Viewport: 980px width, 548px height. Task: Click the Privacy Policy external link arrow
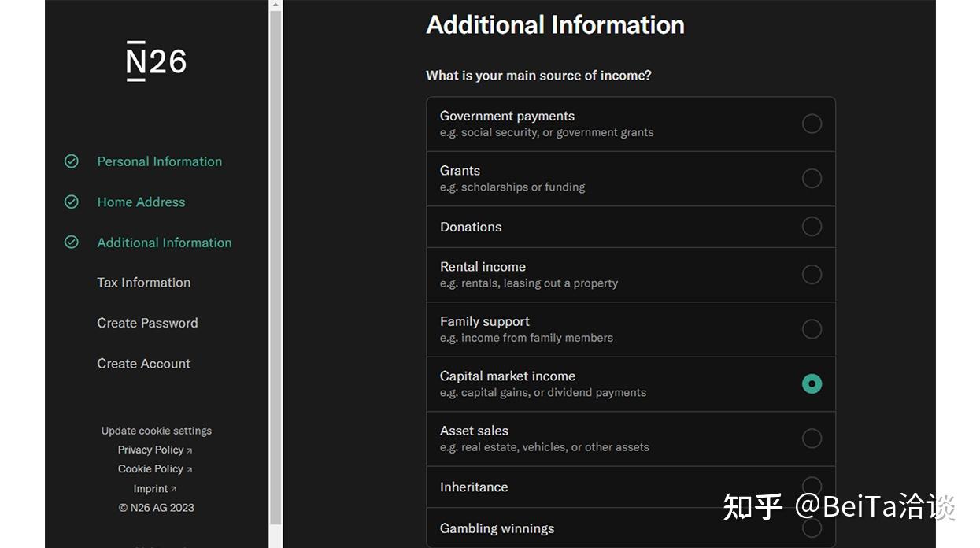[x=190, y=450]
